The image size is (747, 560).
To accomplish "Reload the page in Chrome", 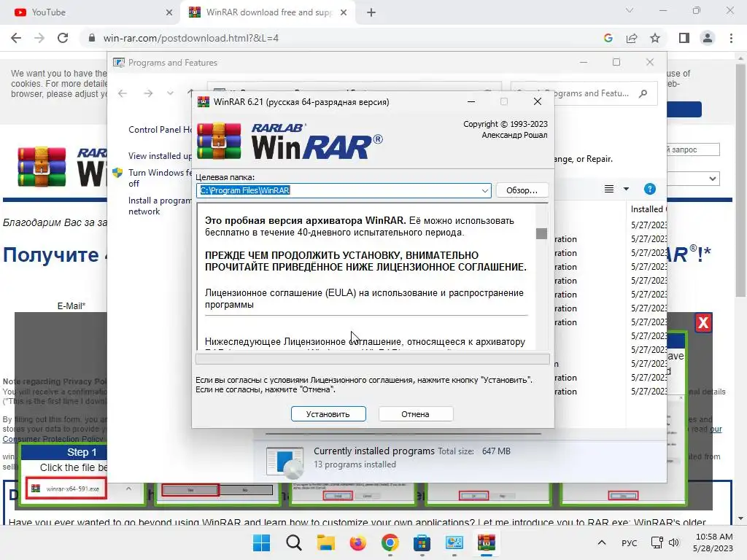I will point(63,38).
